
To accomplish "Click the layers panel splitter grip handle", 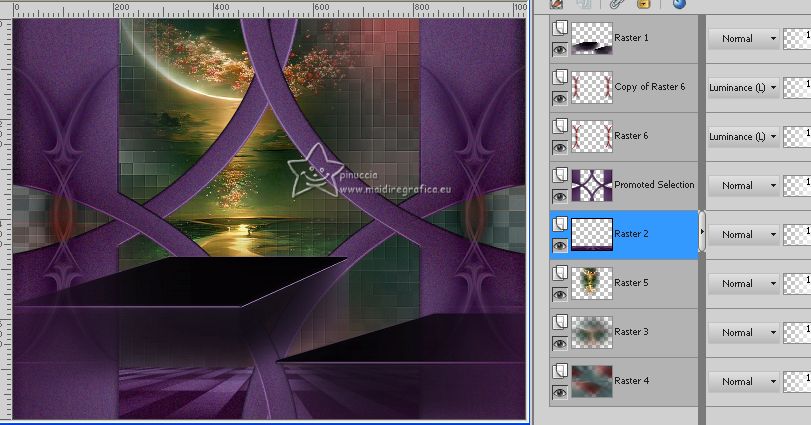I will pos(702,231).
